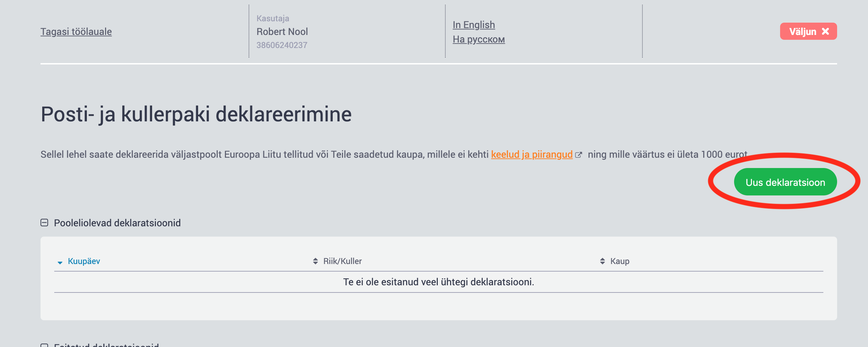Viewport: 868px width, 347px height.
Task: Click user name Robert Nool
Action: tap(282, 32)
